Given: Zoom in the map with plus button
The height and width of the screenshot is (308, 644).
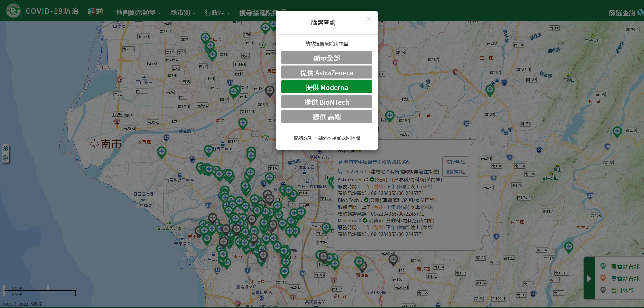Looking at the screenshot, I should point(5,149).
